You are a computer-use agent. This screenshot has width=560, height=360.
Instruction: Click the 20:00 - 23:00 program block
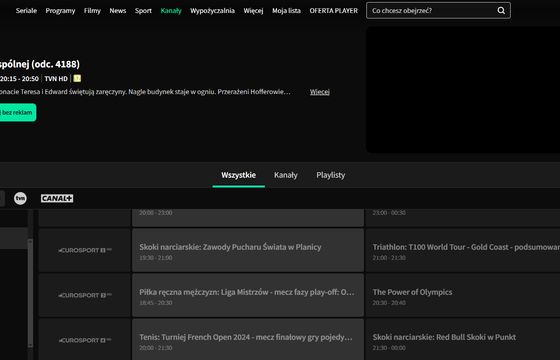248,218
